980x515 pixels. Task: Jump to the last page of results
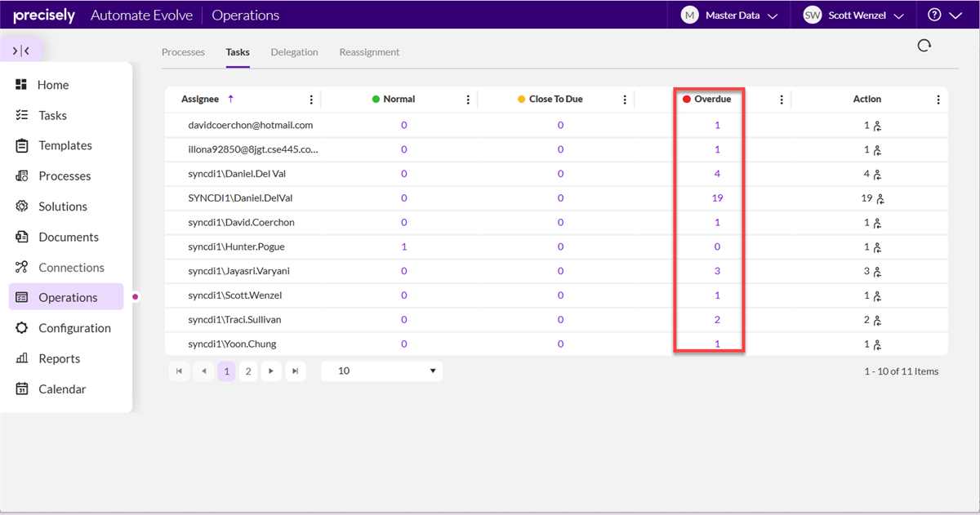pos(295,371)
